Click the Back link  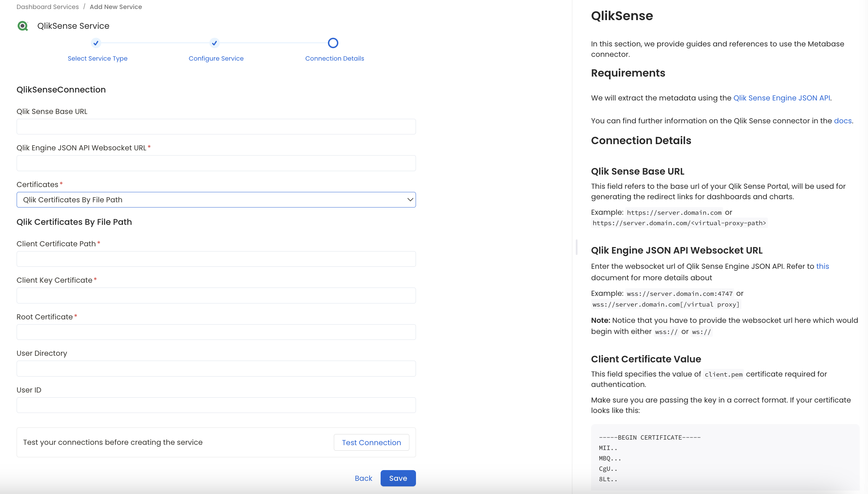click(363, 478)
